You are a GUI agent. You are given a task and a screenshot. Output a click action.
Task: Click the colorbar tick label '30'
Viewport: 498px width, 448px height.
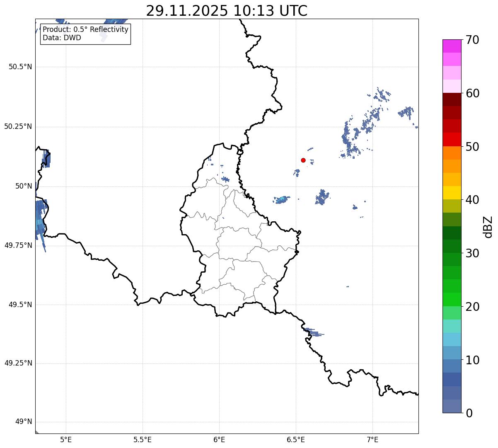coord(472,253)
